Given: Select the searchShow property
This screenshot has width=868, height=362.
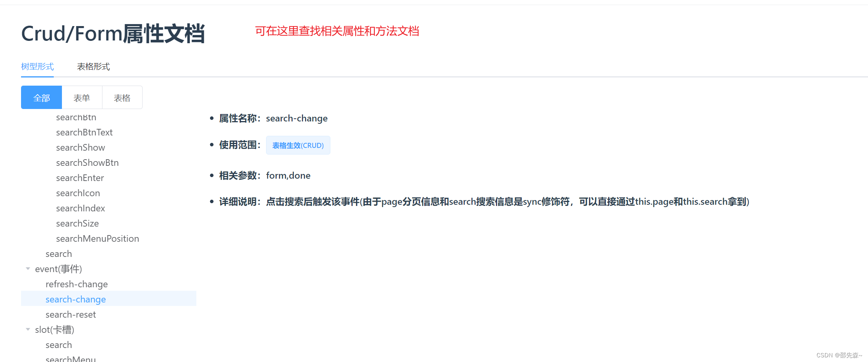Looking at the screenshot, I should pyautogui.click(x=80, y=148).
